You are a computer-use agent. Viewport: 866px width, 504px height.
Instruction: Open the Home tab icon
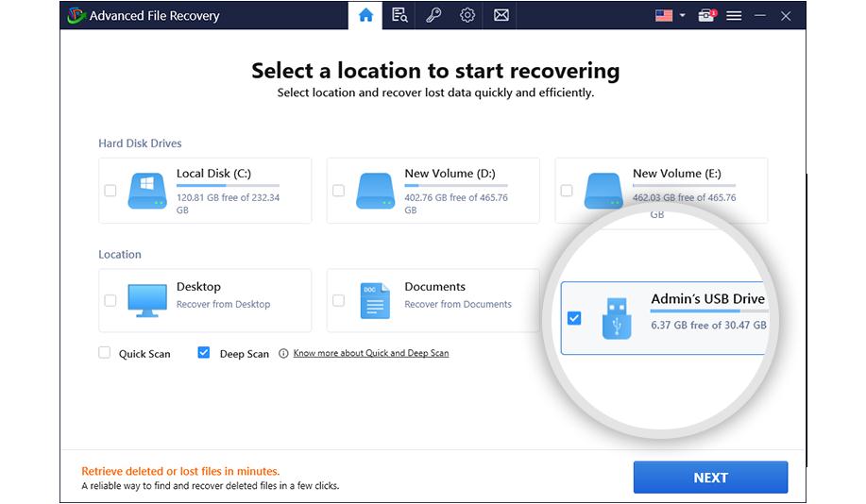click(x=365, y=15)
